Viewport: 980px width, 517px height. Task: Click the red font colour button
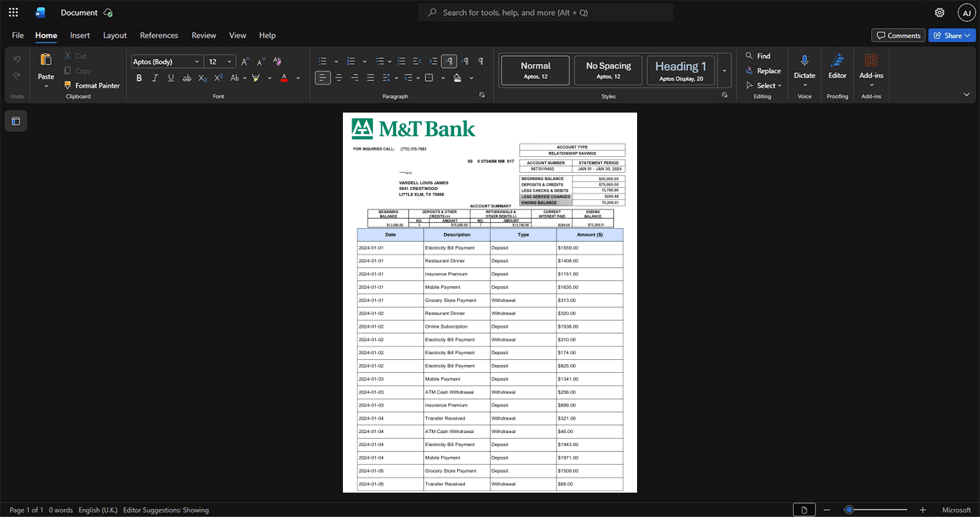[284, 77]
